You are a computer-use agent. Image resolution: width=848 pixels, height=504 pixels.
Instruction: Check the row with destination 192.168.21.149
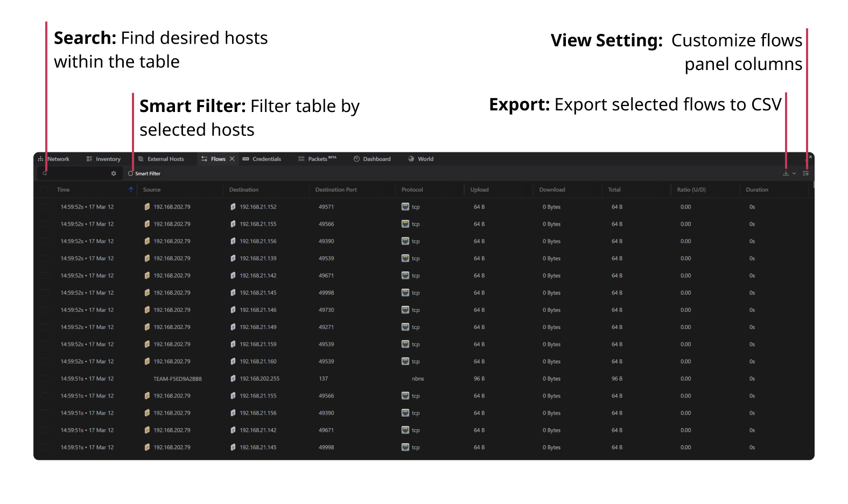(44, 327)
